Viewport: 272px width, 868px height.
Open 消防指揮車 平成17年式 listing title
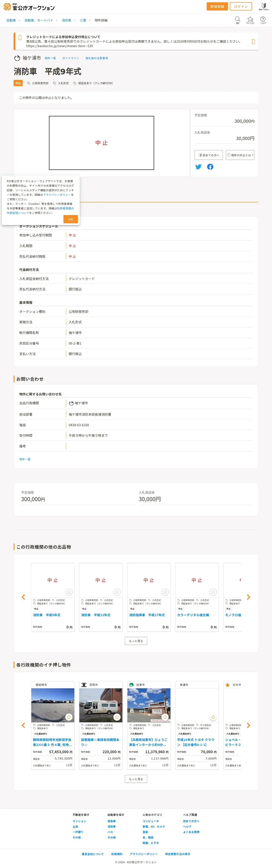(147, 615)
